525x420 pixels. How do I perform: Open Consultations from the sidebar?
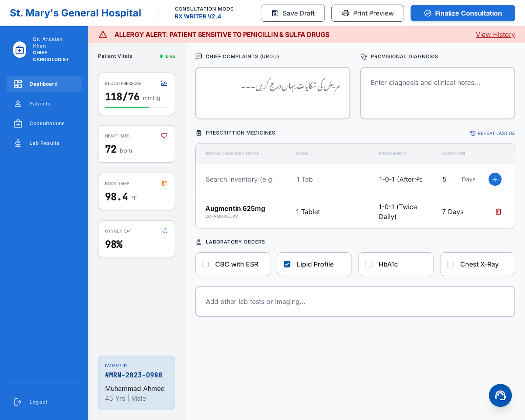(x=44, y=123)
